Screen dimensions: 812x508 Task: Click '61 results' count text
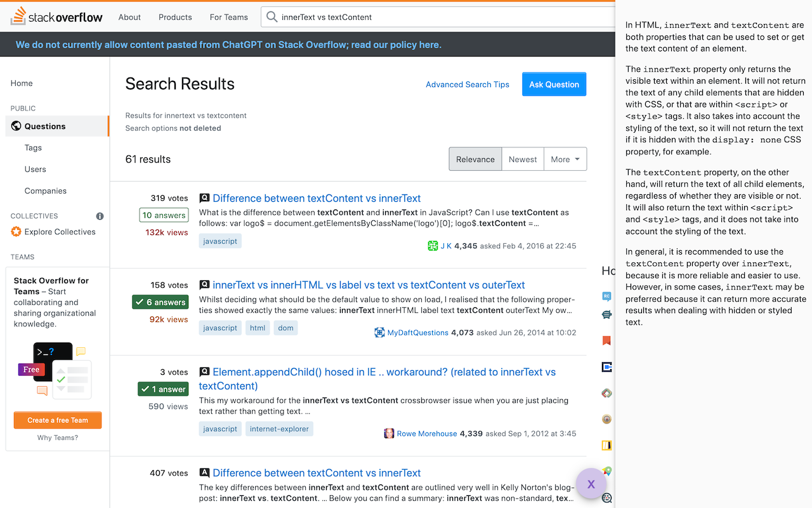(x=148, y=159)
